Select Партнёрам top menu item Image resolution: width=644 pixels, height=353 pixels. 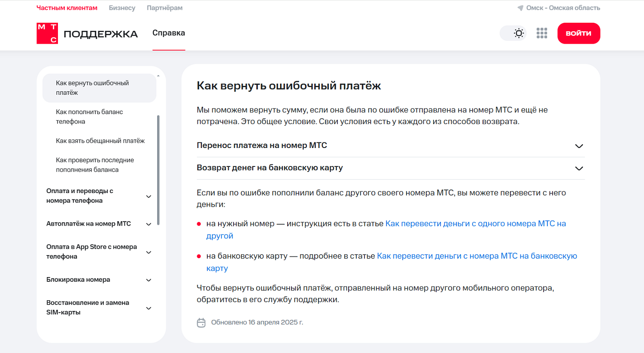(164, 8)
